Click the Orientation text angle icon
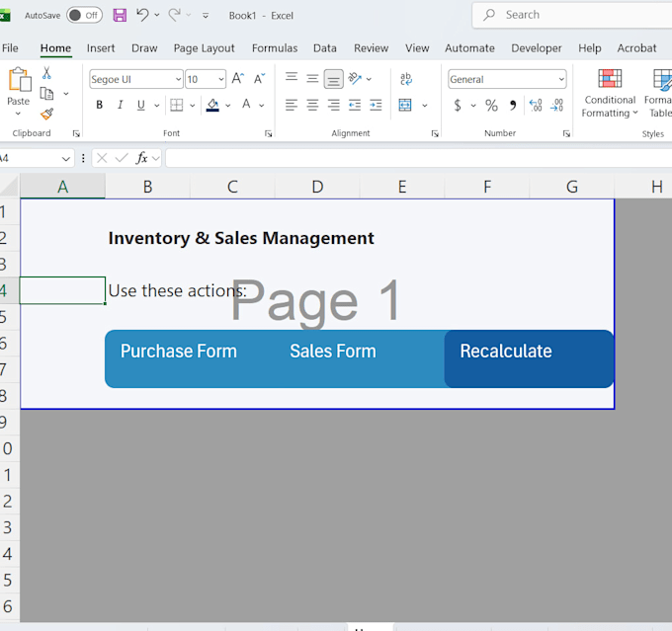 pyautogui.click(x=355, y=79)
